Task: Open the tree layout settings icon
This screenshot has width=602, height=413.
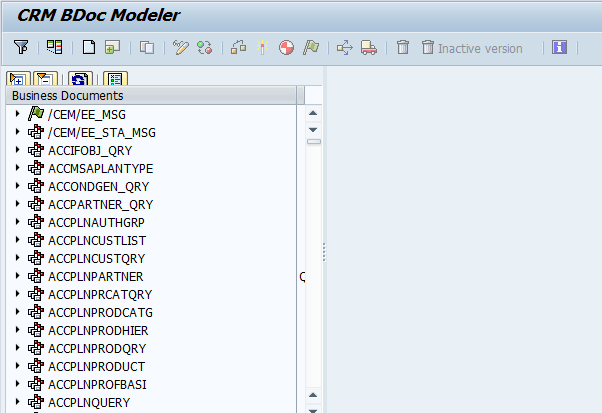Action: pos(115,79)
